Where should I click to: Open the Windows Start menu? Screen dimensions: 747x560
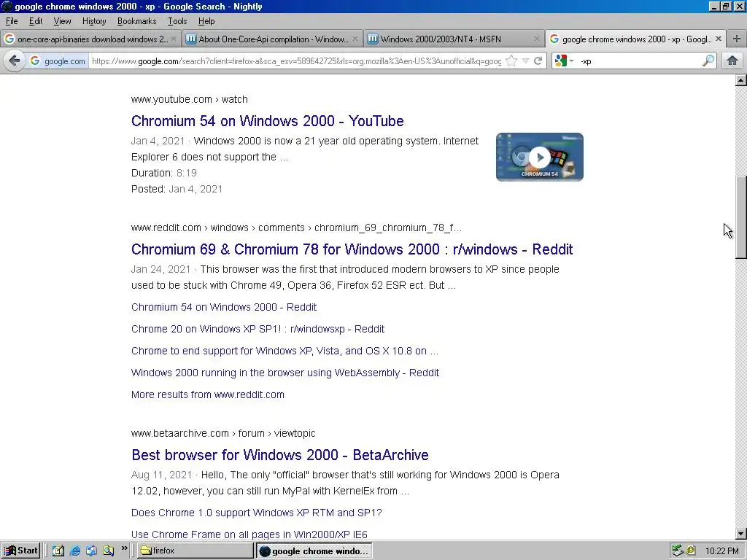pos(20,551)
